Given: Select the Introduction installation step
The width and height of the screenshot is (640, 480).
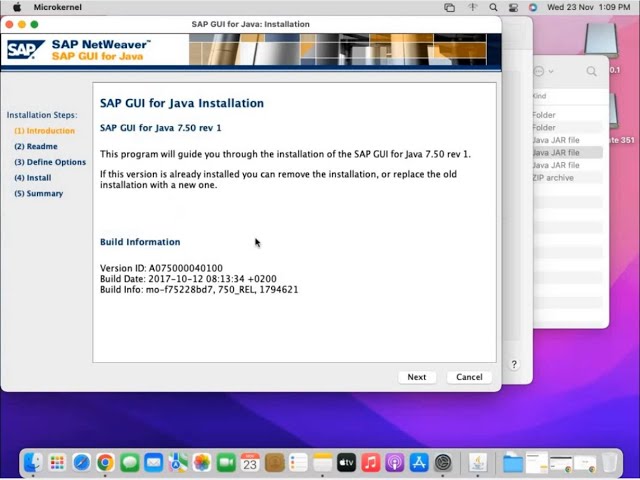Looking at the screenshot, I should point(44,131).
